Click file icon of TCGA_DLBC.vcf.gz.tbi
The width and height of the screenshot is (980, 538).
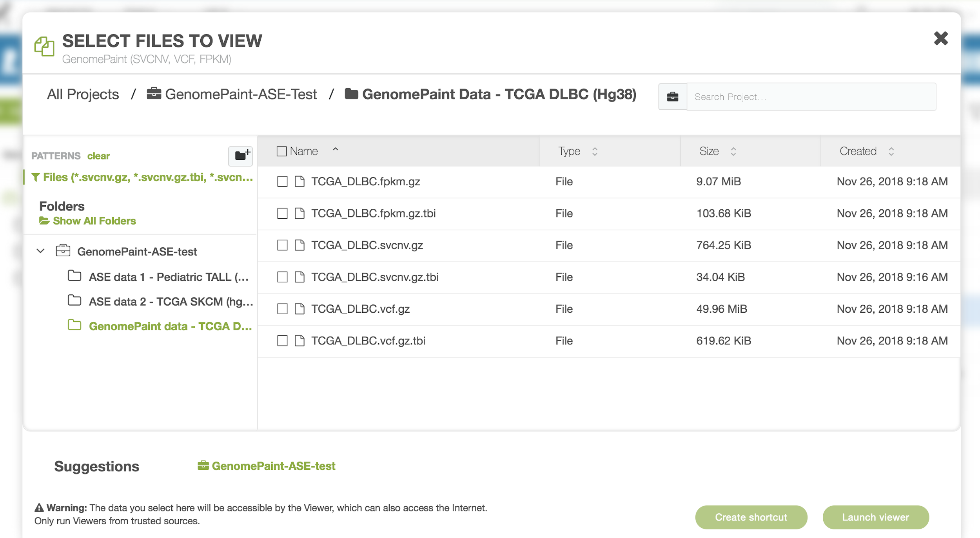pos(299,341)
